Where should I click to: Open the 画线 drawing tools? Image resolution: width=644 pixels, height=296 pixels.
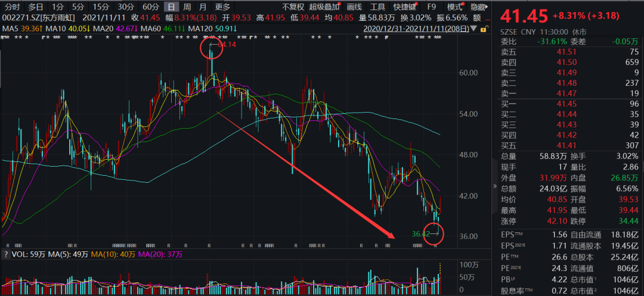354,7
